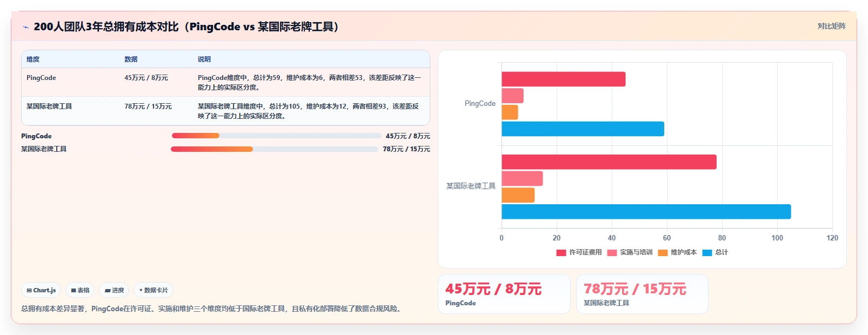
Task: Select the 维度 column header
Action: point(33,59)
